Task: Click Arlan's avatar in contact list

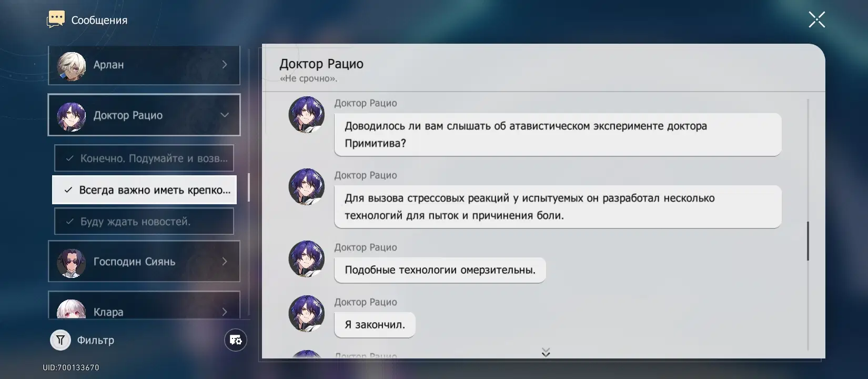Action: (71, 66)
